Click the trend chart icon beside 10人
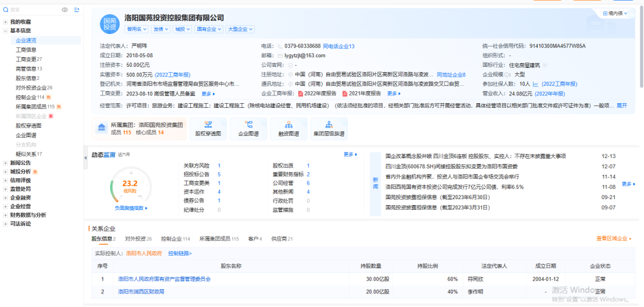Screen dimensions: 644x307 click(535, 84)
